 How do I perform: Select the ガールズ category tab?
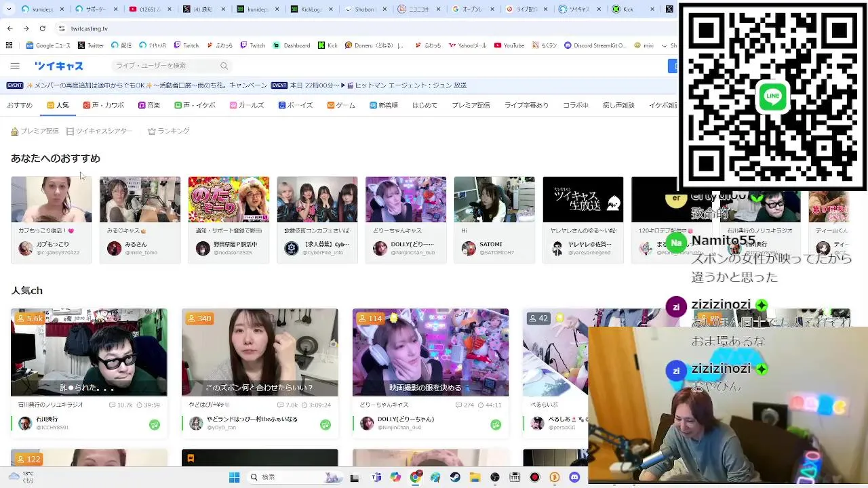[247, 105]
